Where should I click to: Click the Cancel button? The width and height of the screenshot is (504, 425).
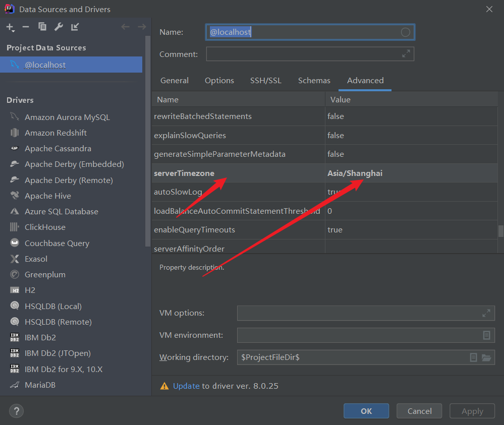point(419,411)
